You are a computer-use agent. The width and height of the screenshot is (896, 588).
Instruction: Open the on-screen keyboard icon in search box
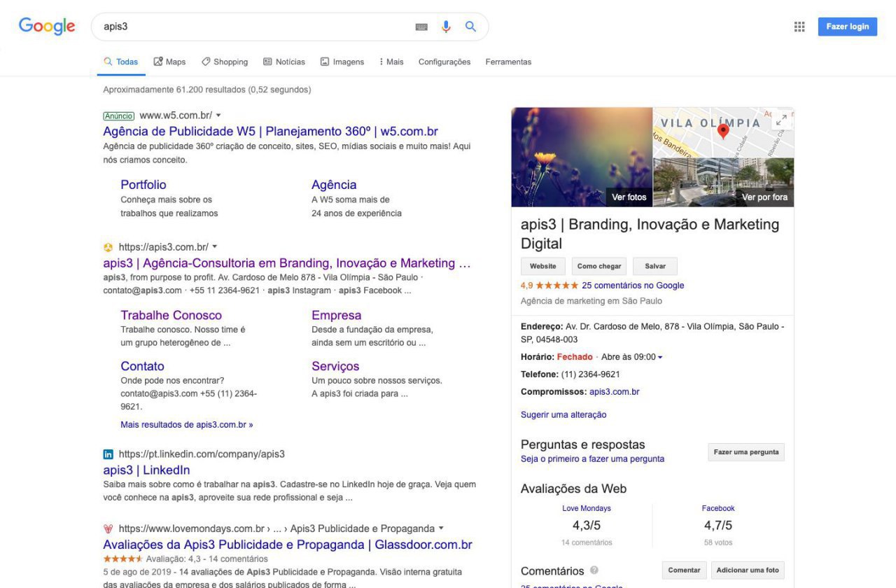(x=421, y=27)
